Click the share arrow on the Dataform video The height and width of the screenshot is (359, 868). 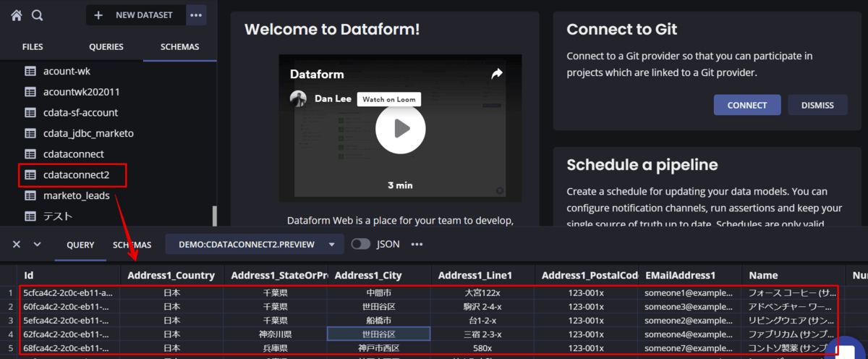pyautogui.click(x=496, y=74)
